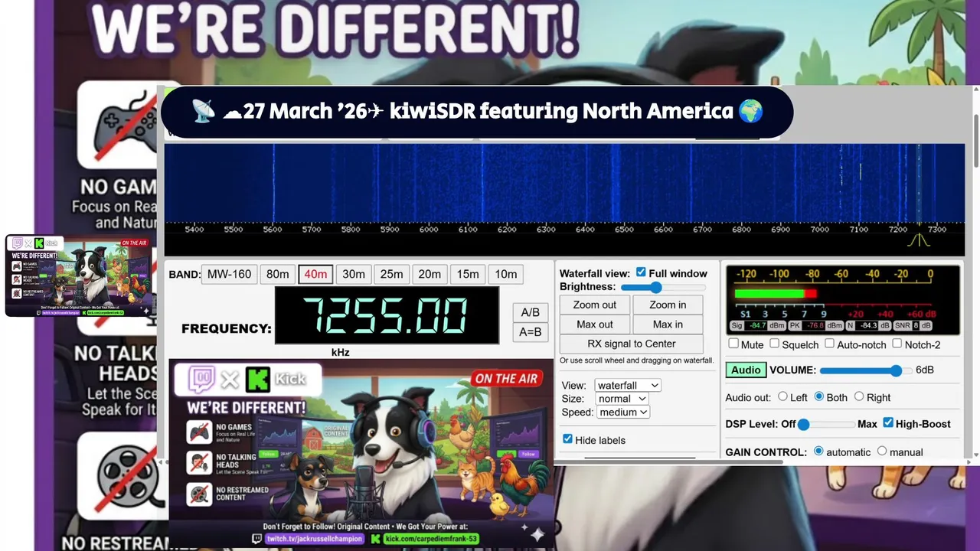
Task: Adjust the DSP Level slider
Action: (827, 424)
